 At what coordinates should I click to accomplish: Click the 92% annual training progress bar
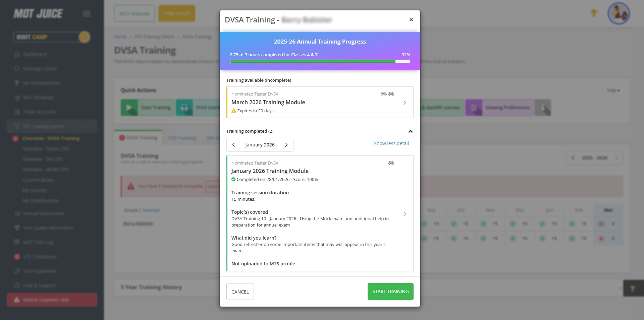pos(320,61)
